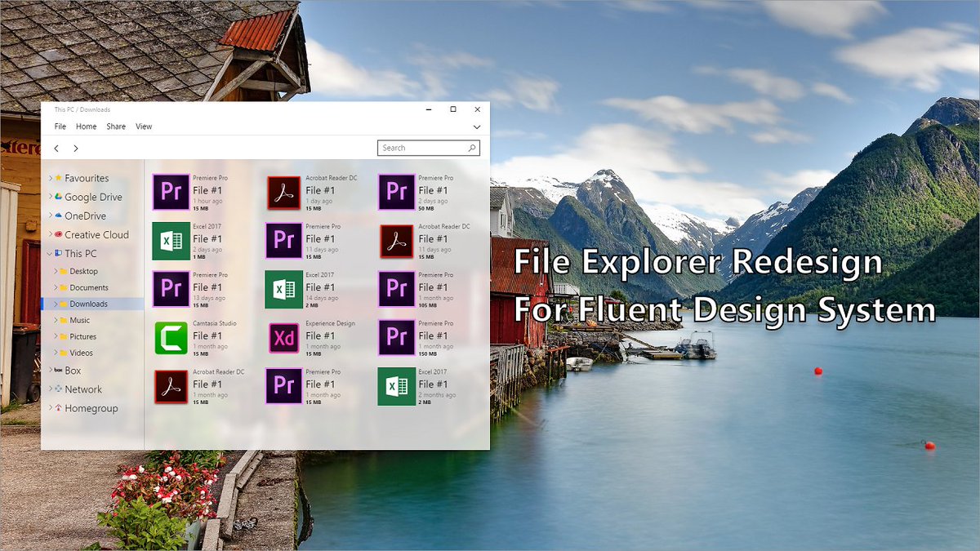Open the Experience Design Xd file icon
This screenshot has width=980, height=551.
(x=283, y=338)
